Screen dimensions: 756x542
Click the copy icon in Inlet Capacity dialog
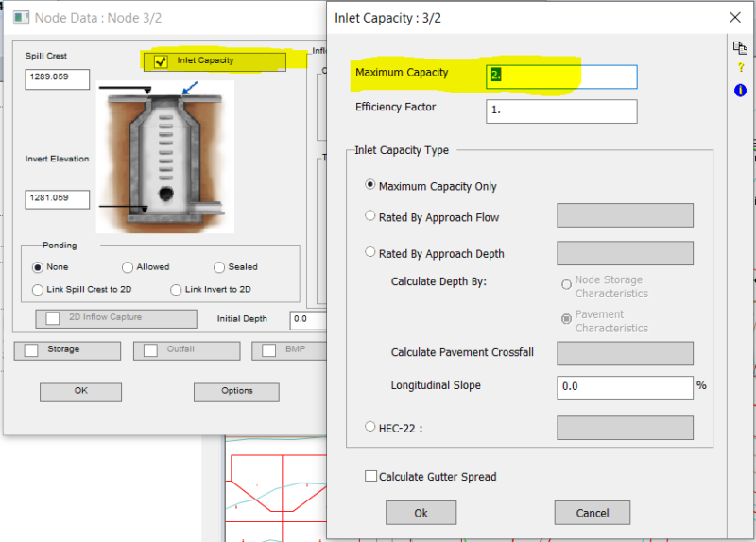tap(740, 48)
